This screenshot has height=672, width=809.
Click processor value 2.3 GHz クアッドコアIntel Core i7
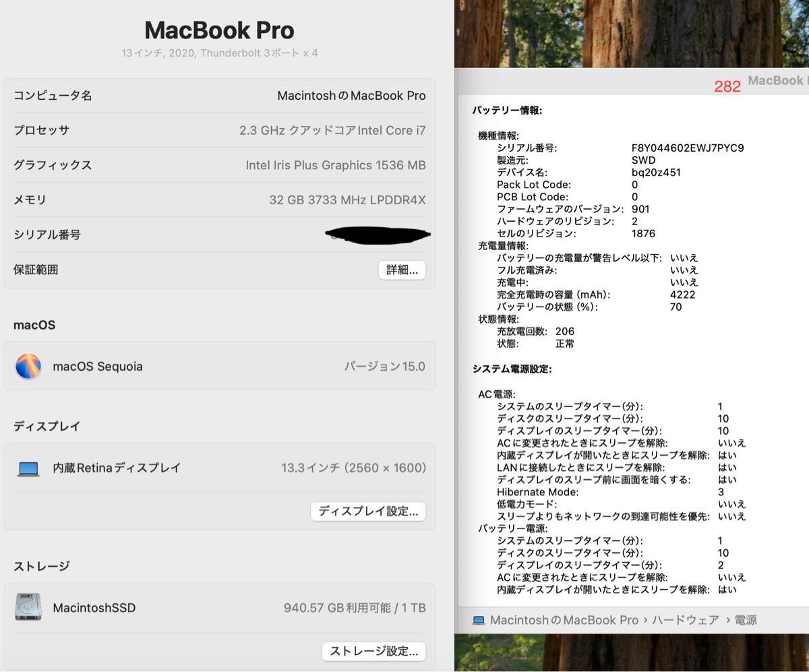coord(332,131)
